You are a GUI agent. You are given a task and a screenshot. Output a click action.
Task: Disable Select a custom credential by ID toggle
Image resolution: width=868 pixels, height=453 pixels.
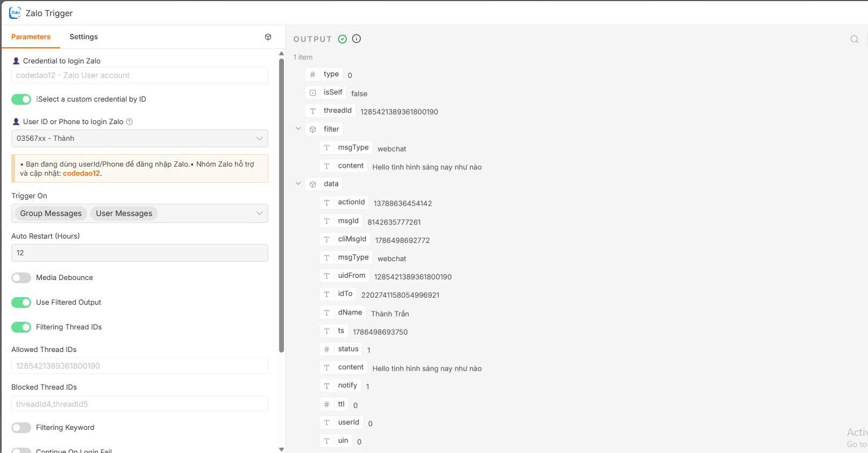coord(22,99)
